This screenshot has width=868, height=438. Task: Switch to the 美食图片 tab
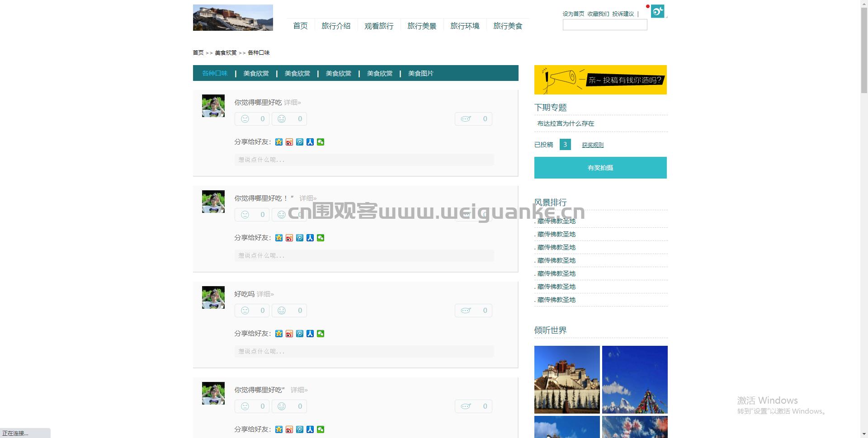coord(420,73)
